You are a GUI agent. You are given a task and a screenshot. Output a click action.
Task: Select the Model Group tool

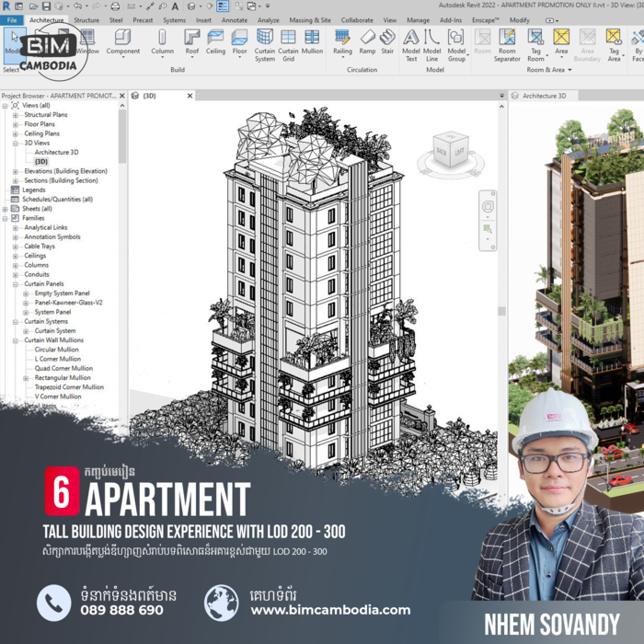point(456,45)
